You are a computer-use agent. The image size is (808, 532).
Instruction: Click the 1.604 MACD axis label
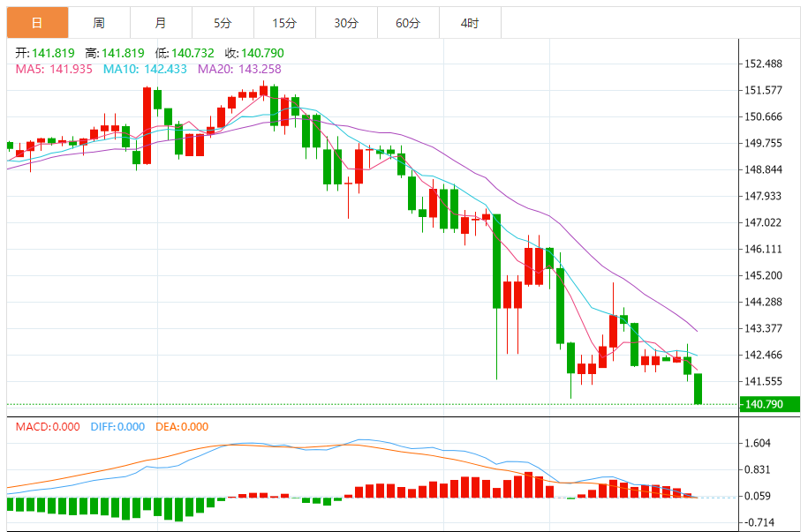[x=758, y=443]
